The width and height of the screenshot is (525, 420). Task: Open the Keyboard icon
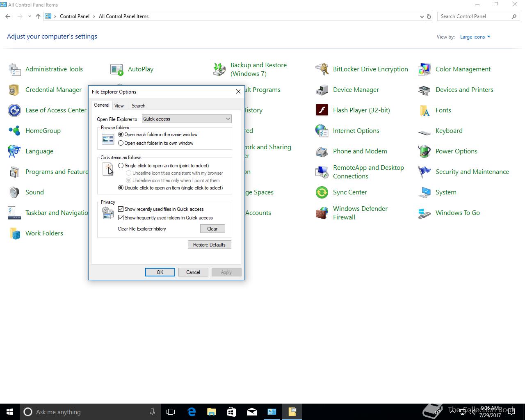[x=425, y=132]
